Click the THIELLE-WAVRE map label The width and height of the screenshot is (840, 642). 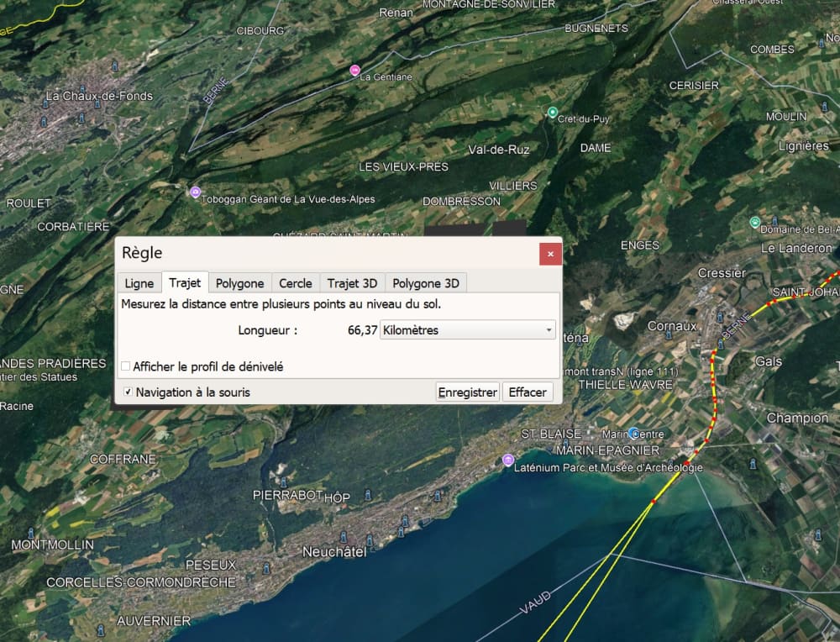(625, 384)
